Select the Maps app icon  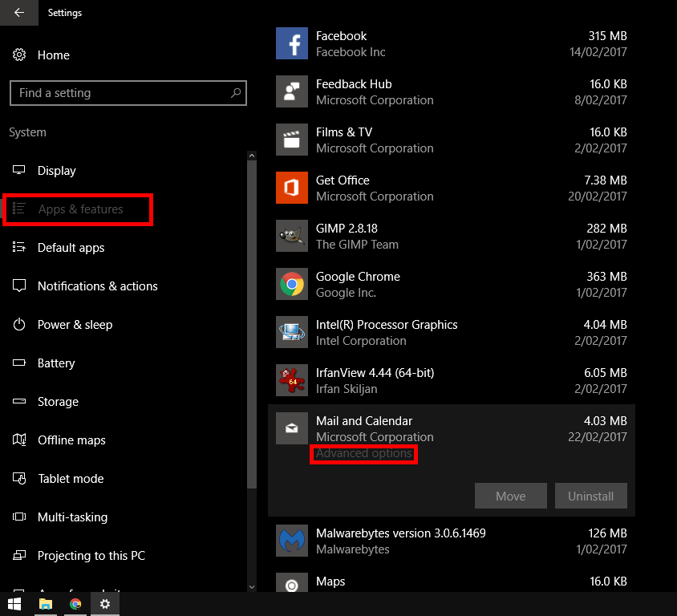tap(292, 582)
